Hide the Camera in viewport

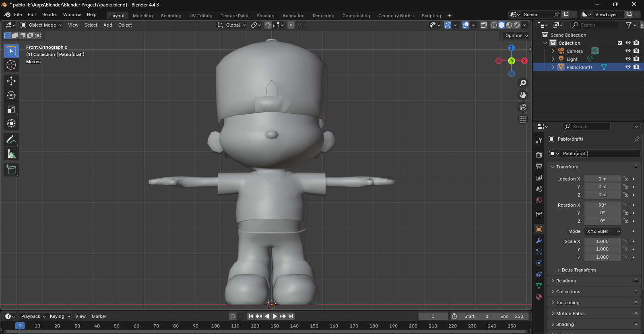(628, 51)
